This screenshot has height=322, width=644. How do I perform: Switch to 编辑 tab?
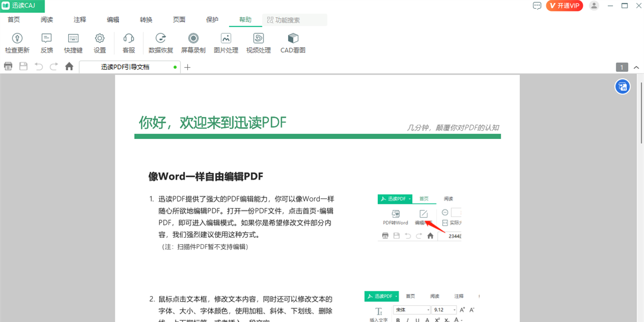[113, 20]
